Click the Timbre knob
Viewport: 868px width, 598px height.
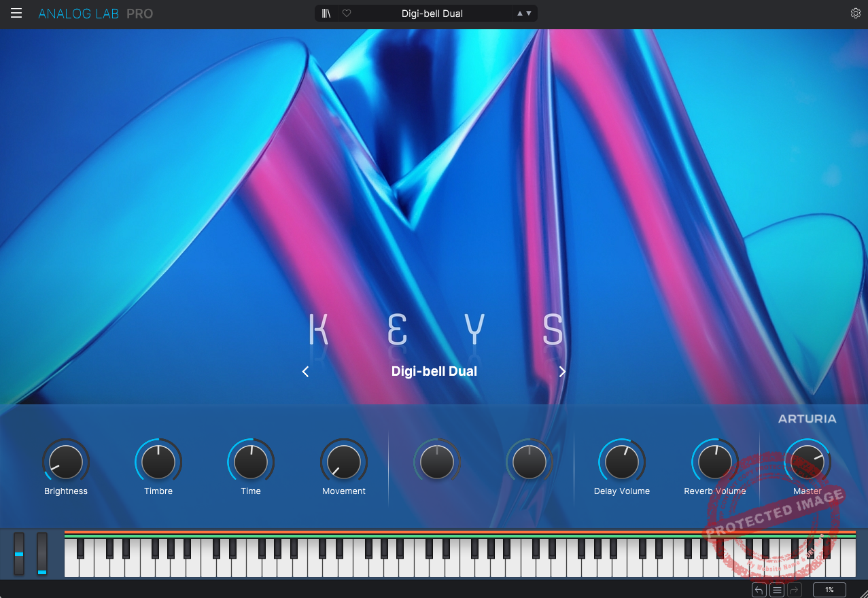tap(158, 462)
